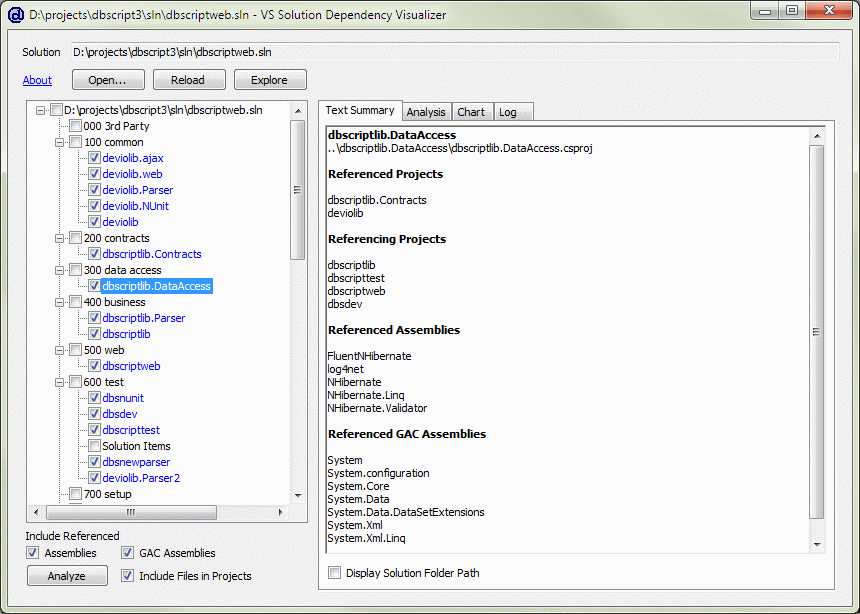This screenshot has height=614, width=860.
Task: Collapse the 400 business folder
Action: click(x=59, y=302)
